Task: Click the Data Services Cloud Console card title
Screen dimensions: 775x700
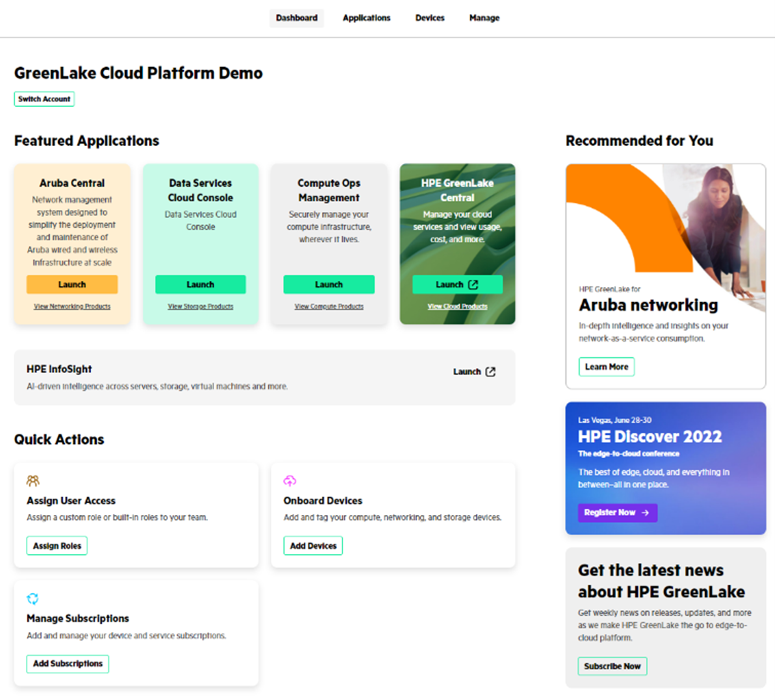Action: point(200,190)
